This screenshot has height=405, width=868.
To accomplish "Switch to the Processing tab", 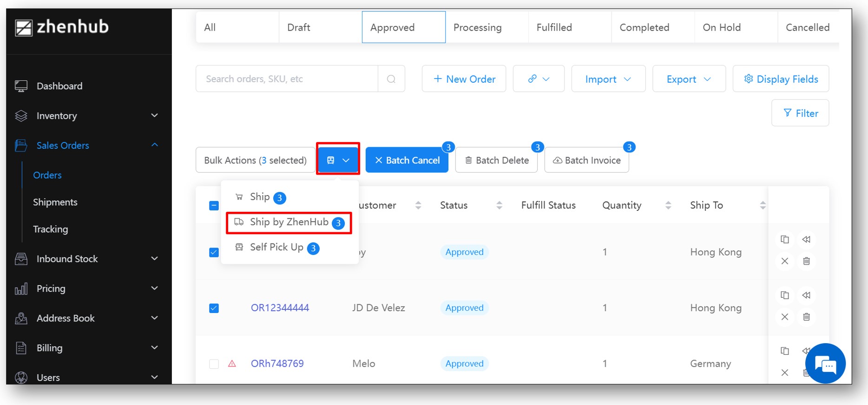I will tap(487, 27).
